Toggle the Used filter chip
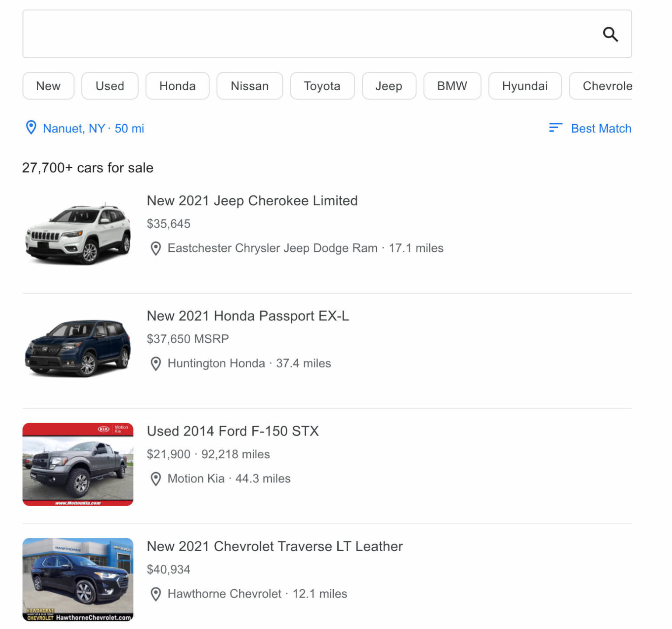 (x=109, y=86)
